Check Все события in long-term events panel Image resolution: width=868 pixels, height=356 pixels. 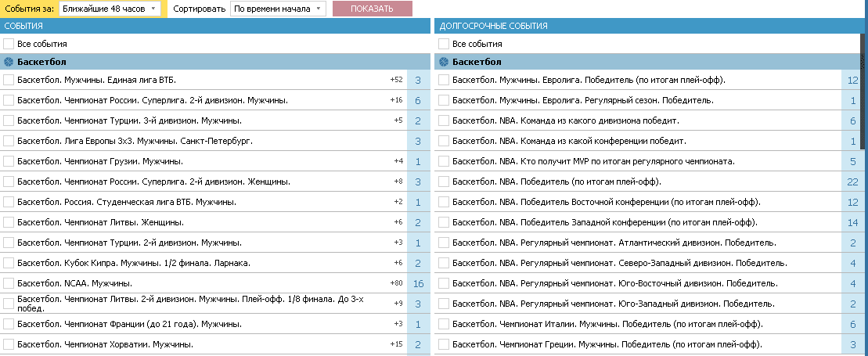pos(444,44)
